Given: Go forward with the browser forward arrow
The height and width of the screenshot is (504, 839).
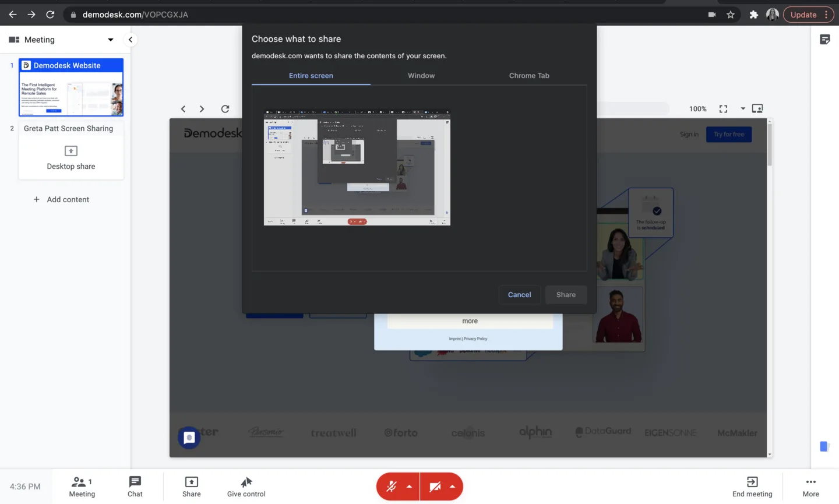Looking at the screenshot, I should pos(31,15).
